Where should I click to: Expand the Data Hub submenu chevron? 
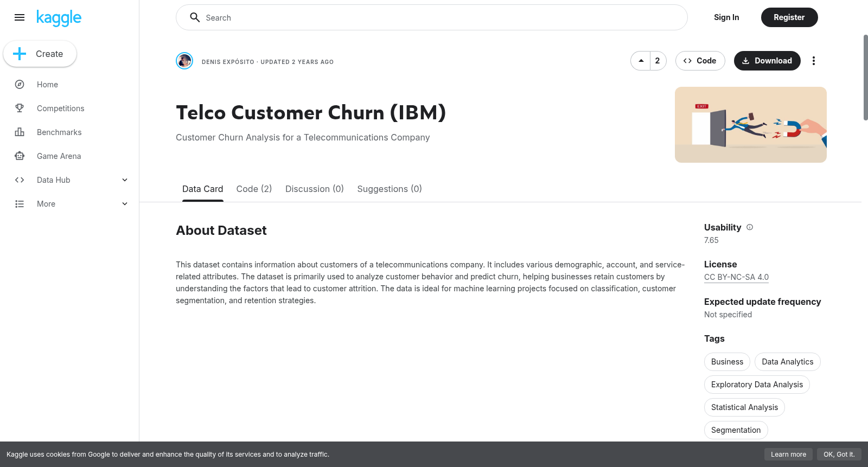click(x=125, y=180)
